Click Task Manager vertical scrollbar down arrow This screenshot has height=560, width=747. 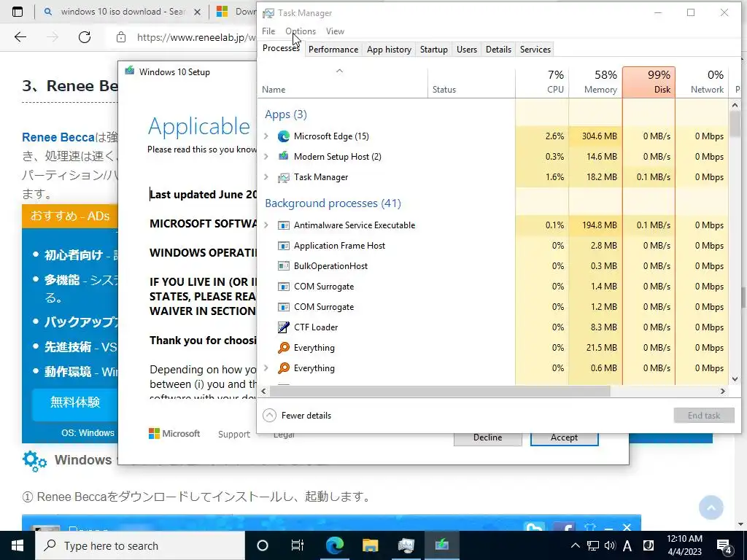tap(735, 379)
